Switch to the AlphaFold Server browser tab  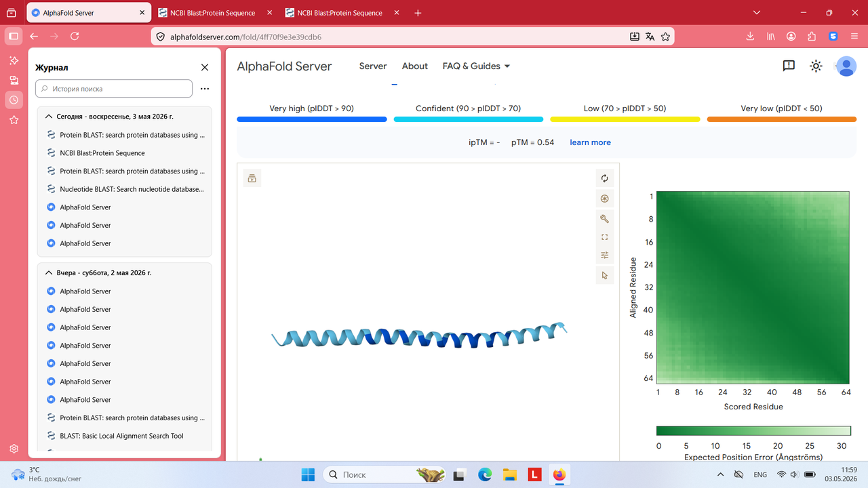click(88, 13)
